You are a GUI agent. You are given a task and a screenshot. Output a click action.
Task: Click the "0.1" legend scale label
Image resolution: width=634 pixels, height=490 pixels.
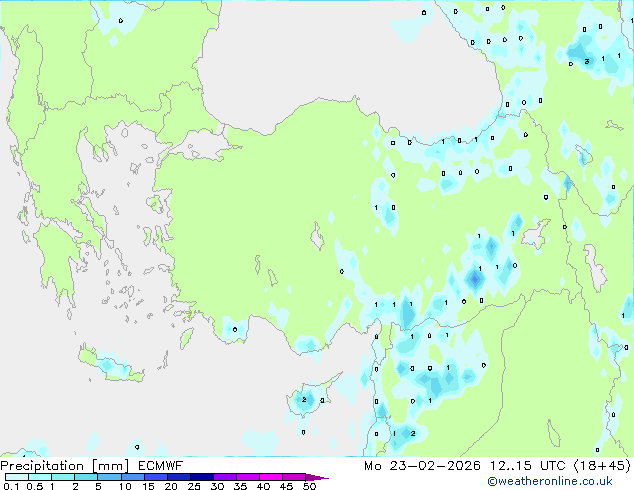coord(11,486)
